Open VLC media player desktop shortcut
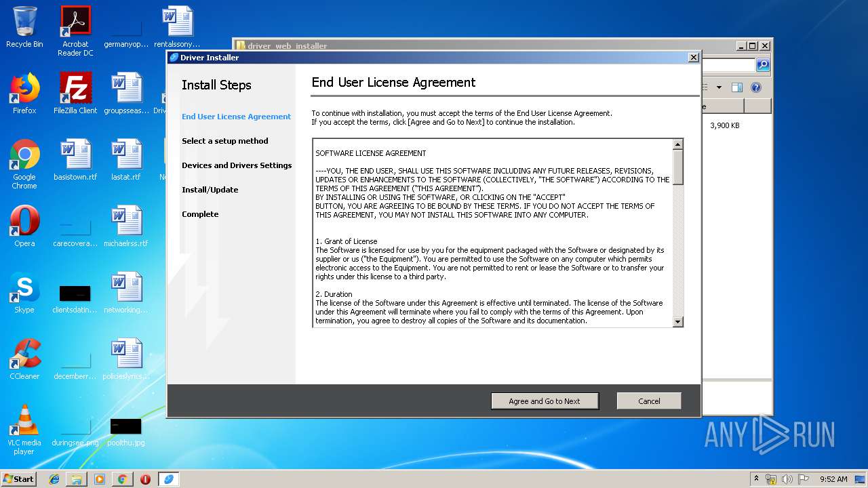This screenshot has height=488, width=868. pos(24,430)
